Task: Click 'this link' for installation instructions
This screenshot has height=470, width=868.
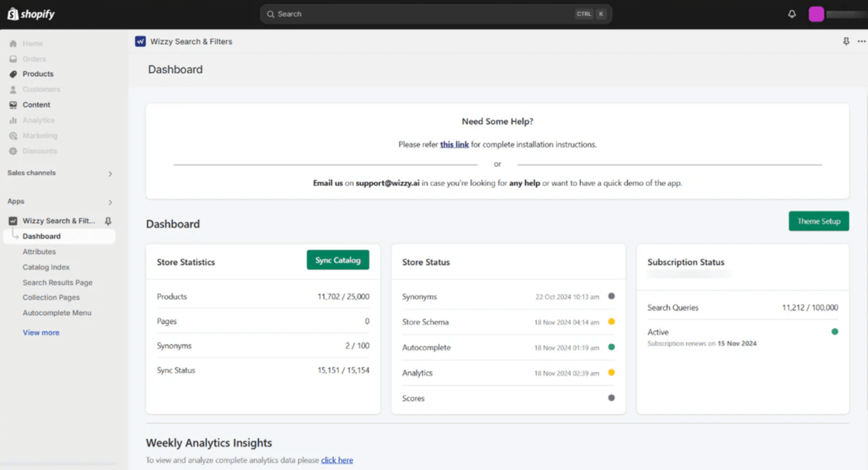Action: (x=454, y=144)
